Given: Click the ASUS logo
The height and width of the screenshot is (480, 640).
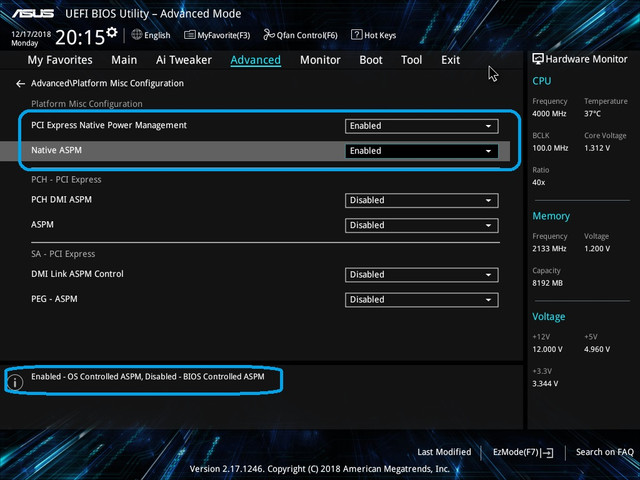Looking at the screenshot, I should tap(33, 13).
